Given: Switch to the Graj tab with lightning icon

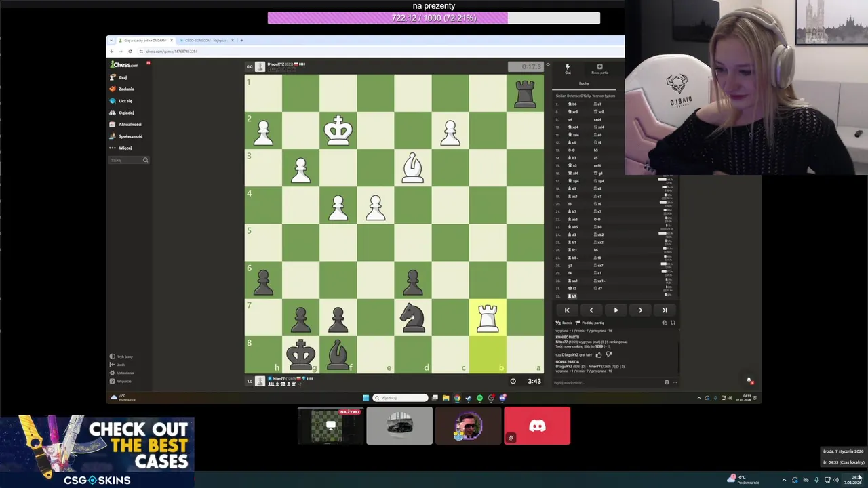Looking at the screenshot, I should (x=568, y=68).
